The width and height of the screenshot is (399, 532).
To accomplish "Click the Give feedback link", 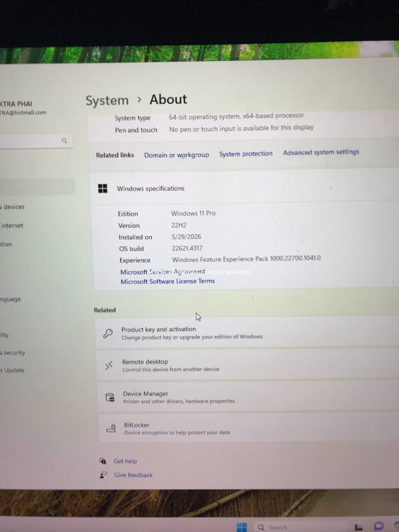I will pyautogui.click(x=133, y=475).
